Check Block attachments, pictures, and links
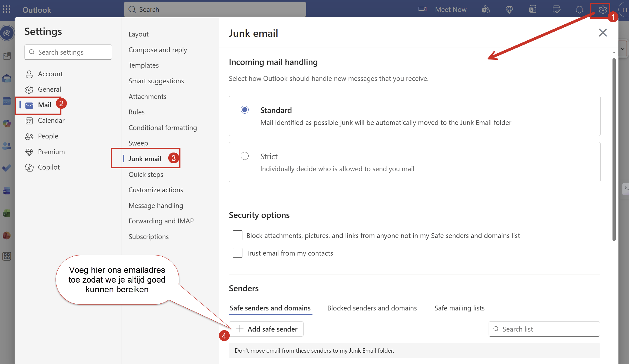The image size is (629, 364). click(x=237, y=235)
